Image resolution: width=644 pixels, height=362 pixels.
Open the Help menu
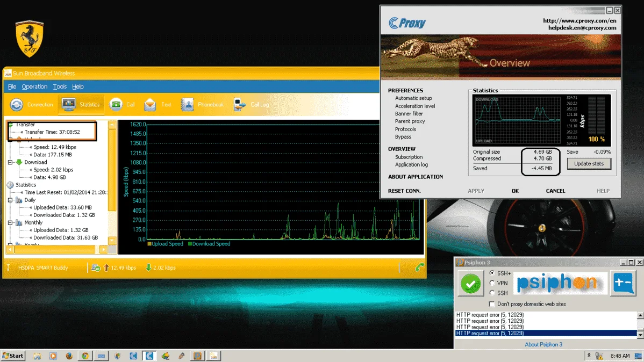[77, 86]
